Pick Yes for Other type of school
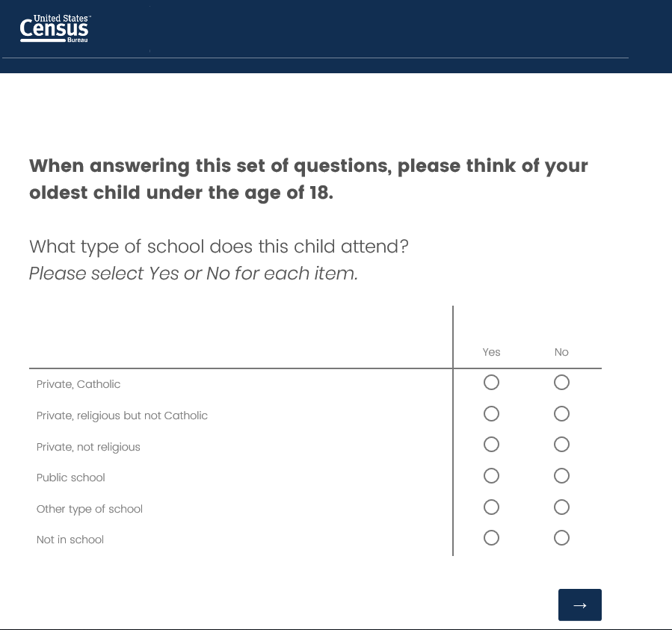The width and height of the screenshot is (672, 630). pos(491,507)
